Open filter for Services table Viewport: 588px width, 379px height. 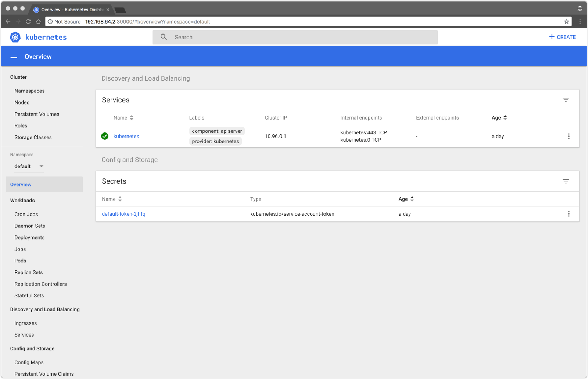tap(566, 100)
